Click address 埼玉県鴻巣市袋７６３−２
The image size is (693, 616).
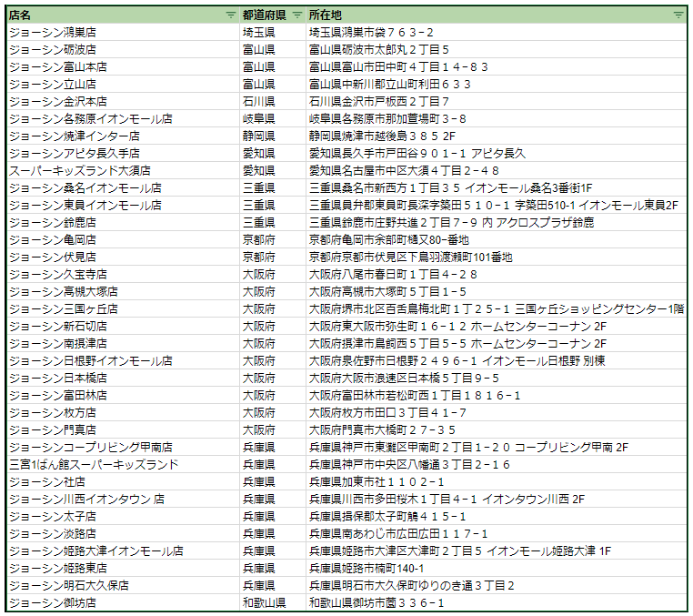pos(497,32)
